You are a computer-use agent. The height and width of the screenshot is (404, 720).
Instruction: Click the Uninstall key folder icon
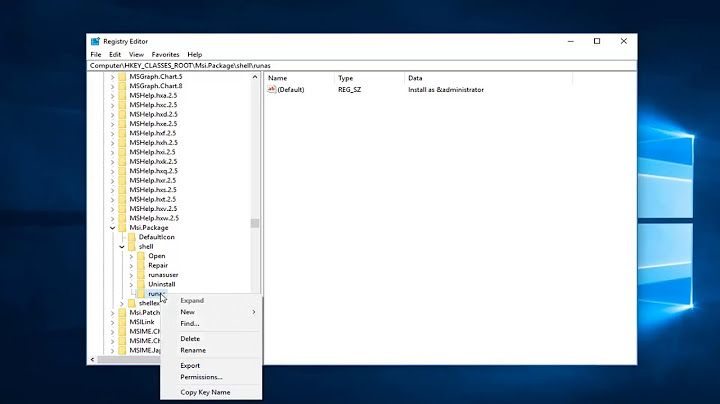[141, 284]
